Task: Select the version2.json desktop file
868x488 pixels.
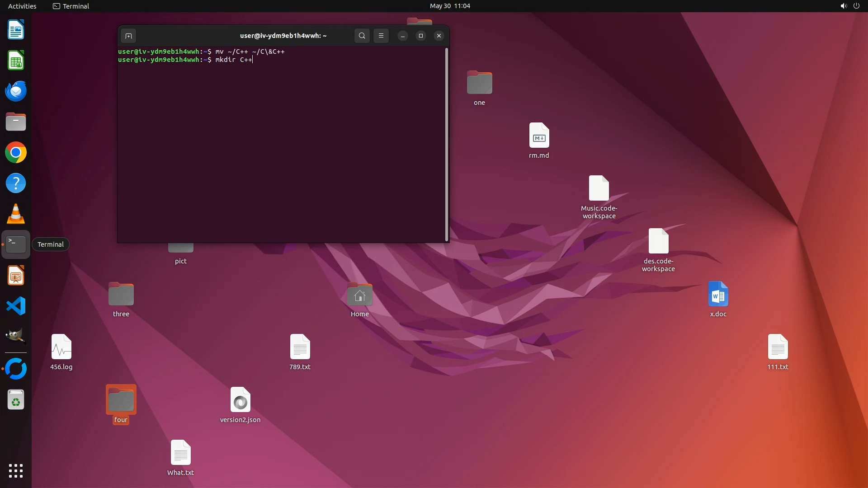Action: 240,400
